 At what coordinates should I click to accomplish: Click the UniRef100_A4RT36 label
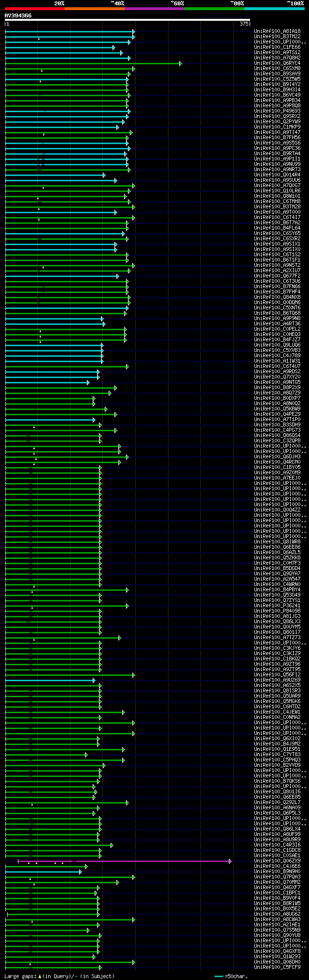tap(277, 324)
